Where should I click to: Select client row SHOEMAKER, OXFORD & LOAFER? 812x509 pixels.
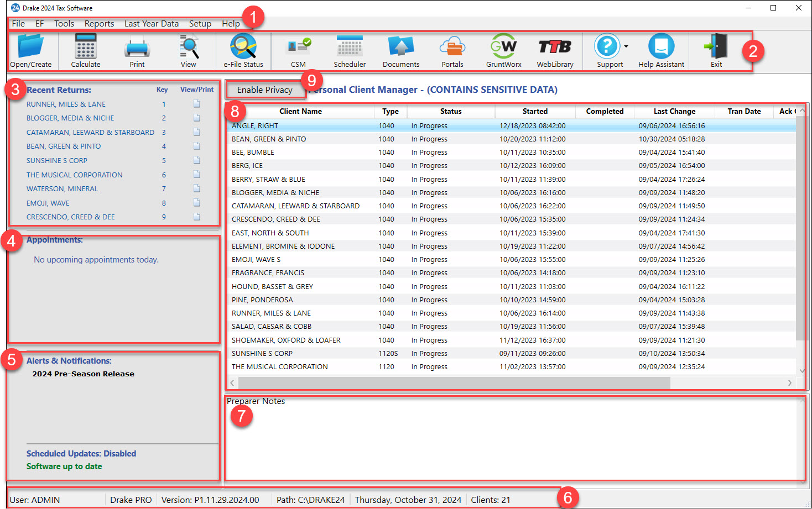pos(512,340)
